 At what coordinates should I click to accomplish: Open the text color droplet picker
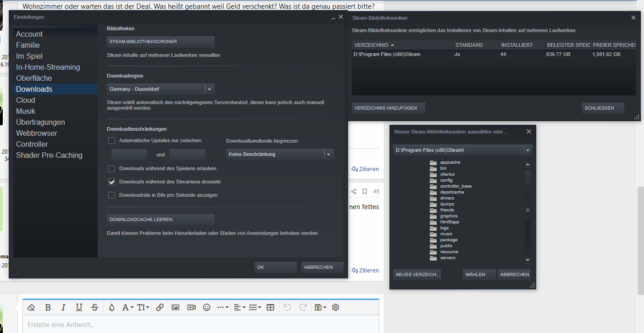pos(111,307)
